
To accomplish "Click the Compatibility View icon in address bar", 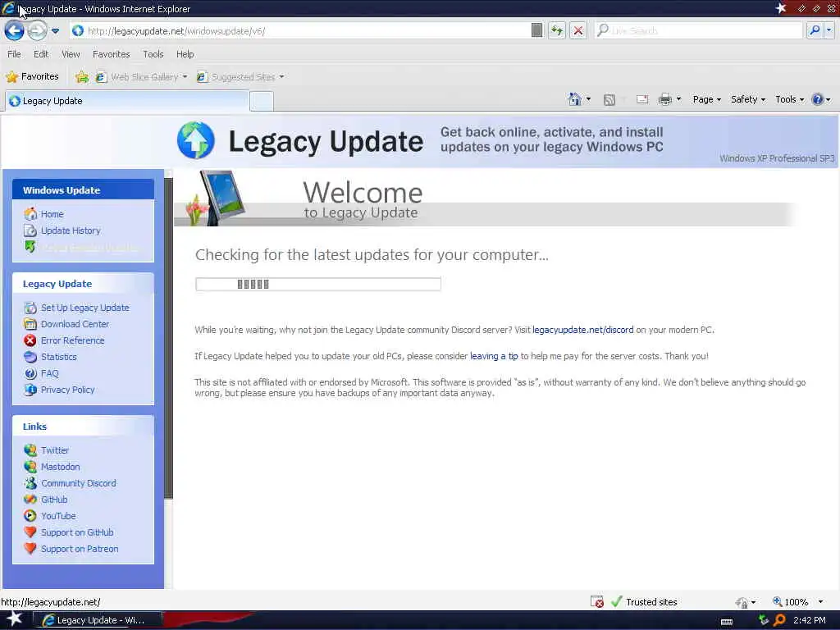I will pyautogui.click(x=536, y=30).
